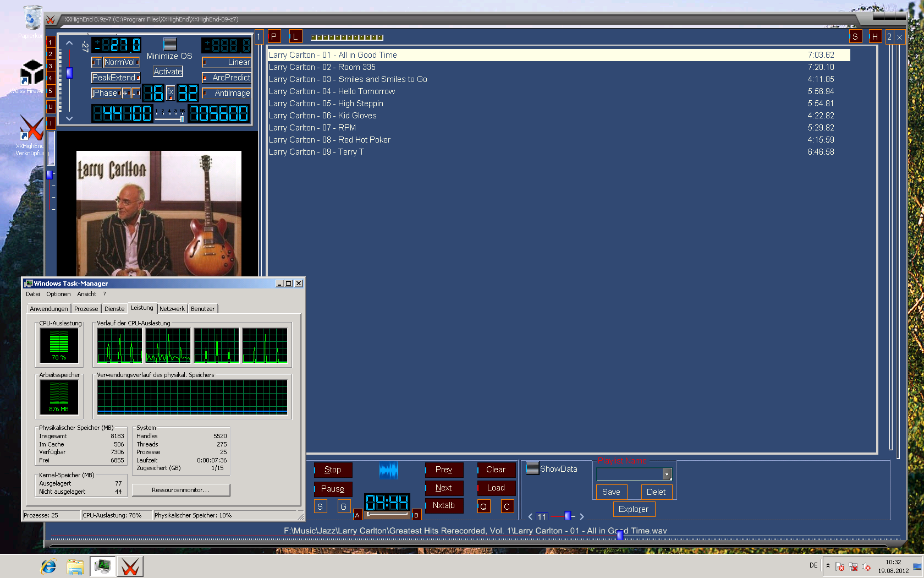Screen dimensions: 924x578
Task: Toggle the fx button between 16 and 32
Action: (x=170, y=92)
